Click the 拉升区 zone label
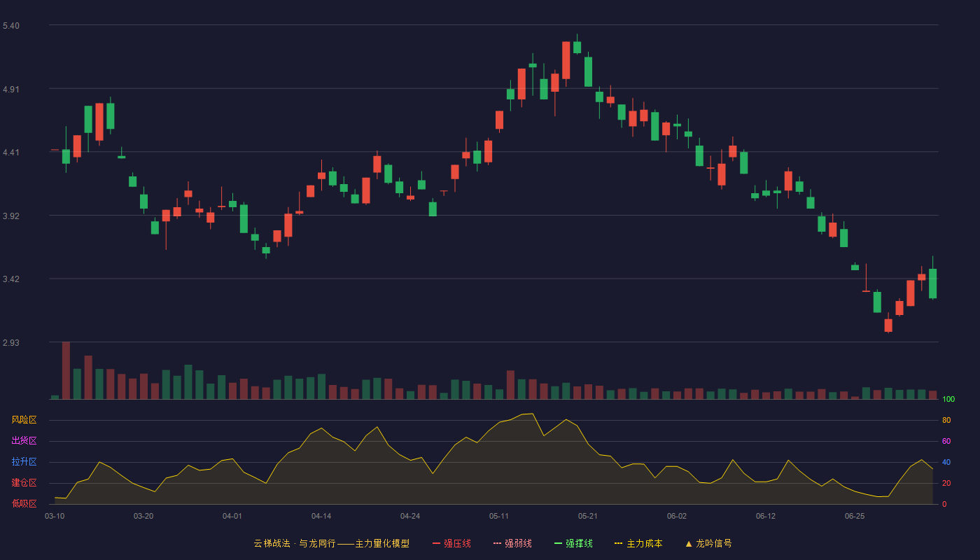 click(24, 462)
